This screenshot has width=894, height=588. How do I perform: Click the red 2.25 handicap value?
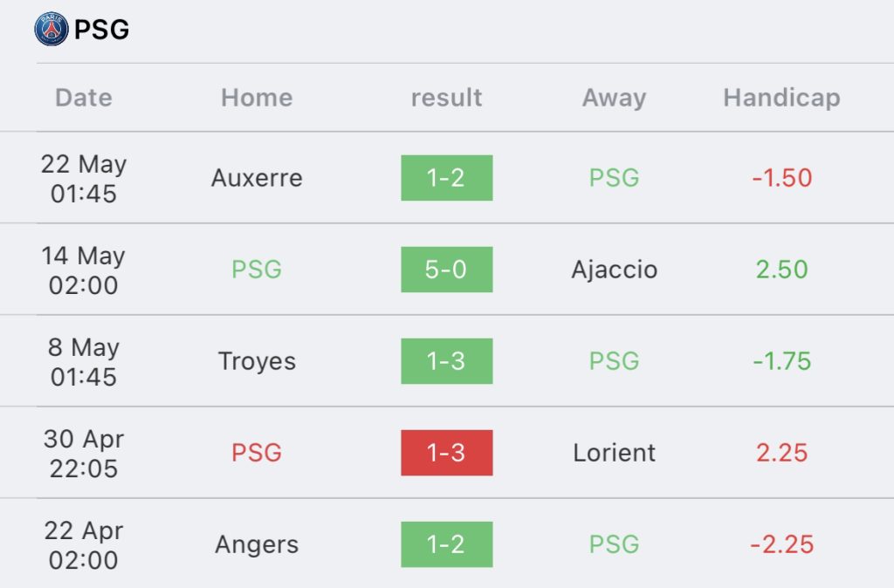781,453
